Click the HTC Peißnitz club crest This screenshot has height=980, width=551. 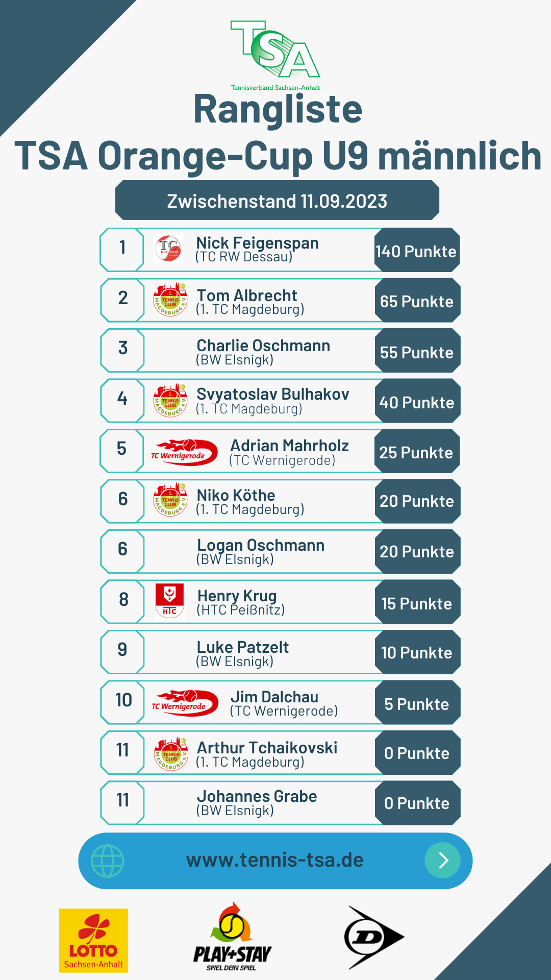tap(169, 601)
